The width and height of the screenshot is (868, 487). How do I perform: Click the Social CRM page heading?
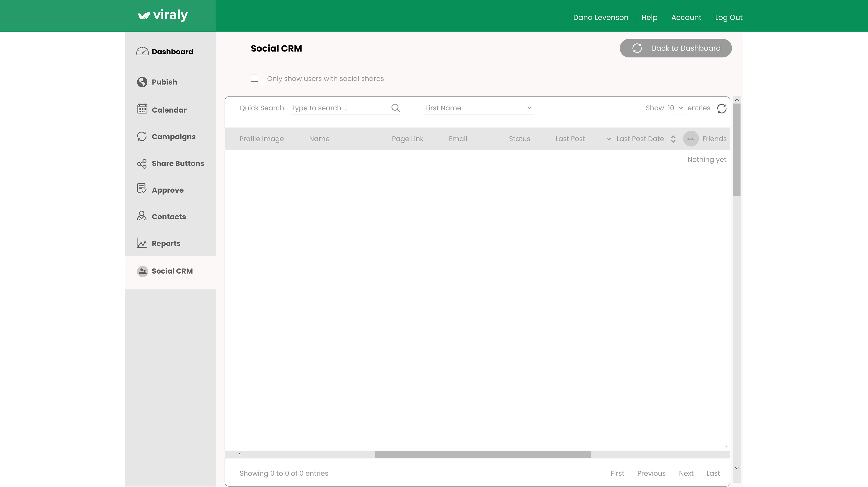coord(276,49)
